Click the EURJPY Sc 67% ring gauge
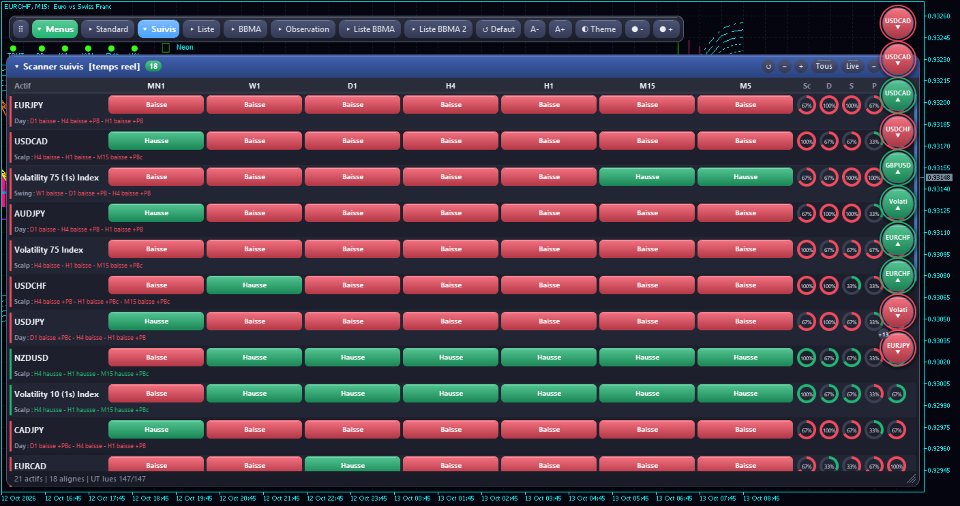This screenshot has height=506, width=960. [x=806, y=105]
